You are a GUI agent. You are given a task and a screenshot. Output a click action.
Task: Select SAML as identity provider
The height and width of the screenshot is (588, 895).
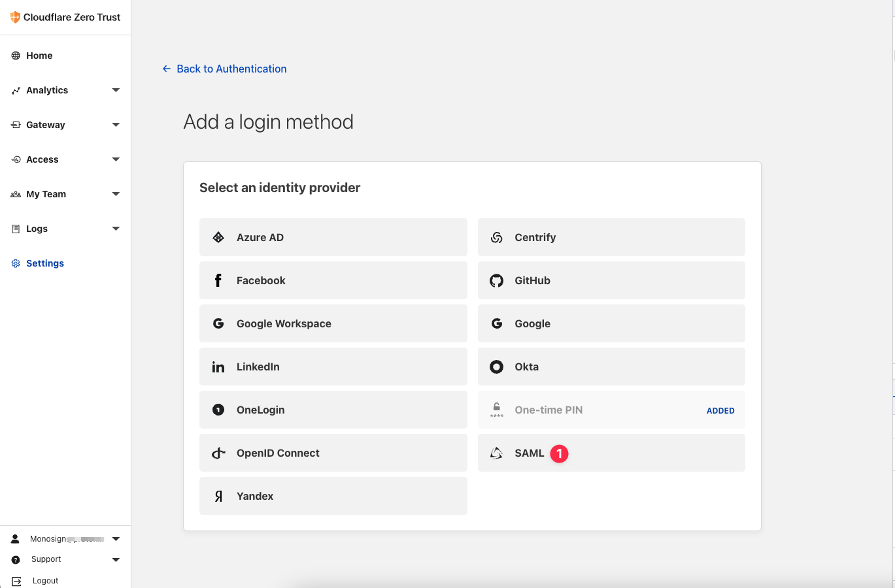click(x=529, y=453)
